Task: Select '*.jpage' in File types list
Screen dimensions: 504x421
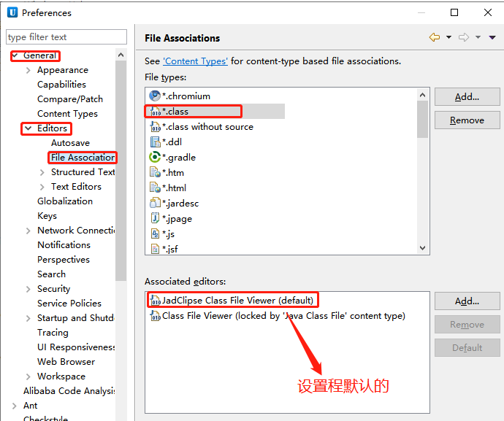Action: [x=177, y=219]
